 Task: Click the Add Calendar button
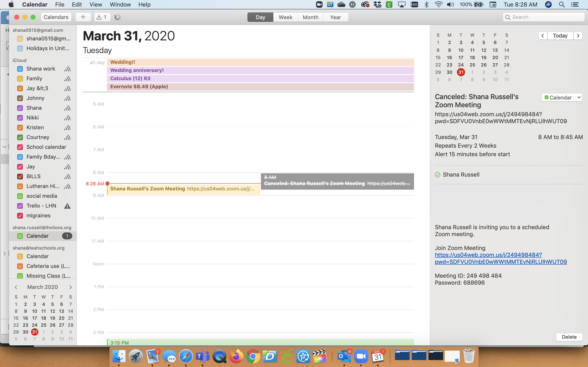point(83,17)
